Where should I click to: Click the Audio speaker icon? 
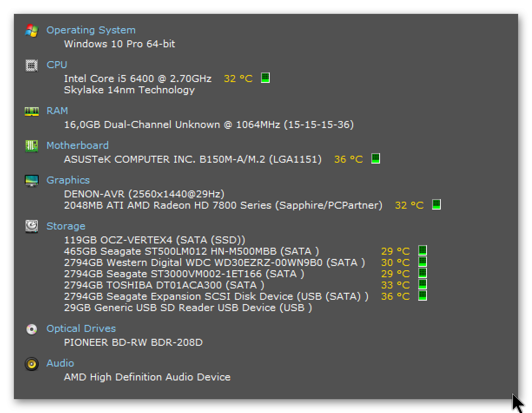[x=32, y=364]
